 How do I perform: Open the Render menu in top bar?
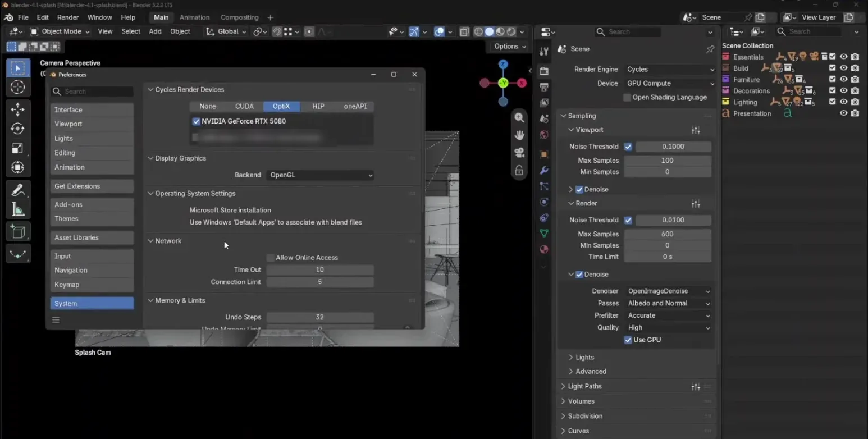(x=68, y=17)
